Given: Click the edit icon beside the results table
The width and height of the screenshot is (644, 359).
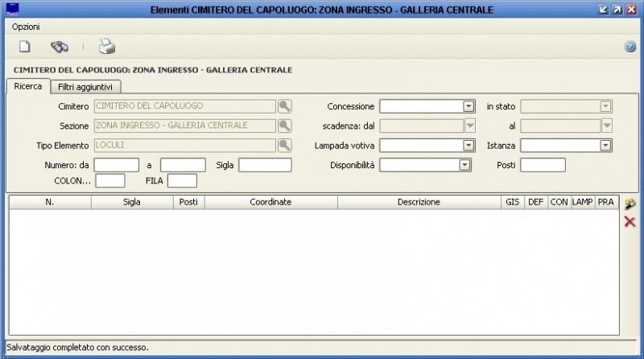Looking at the screenshot, I should 630,204.
